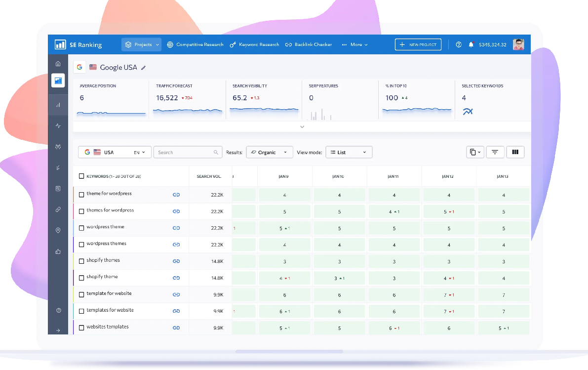Open the filter icon button
This screenshot has height=370, width=588.
[494, 152]
